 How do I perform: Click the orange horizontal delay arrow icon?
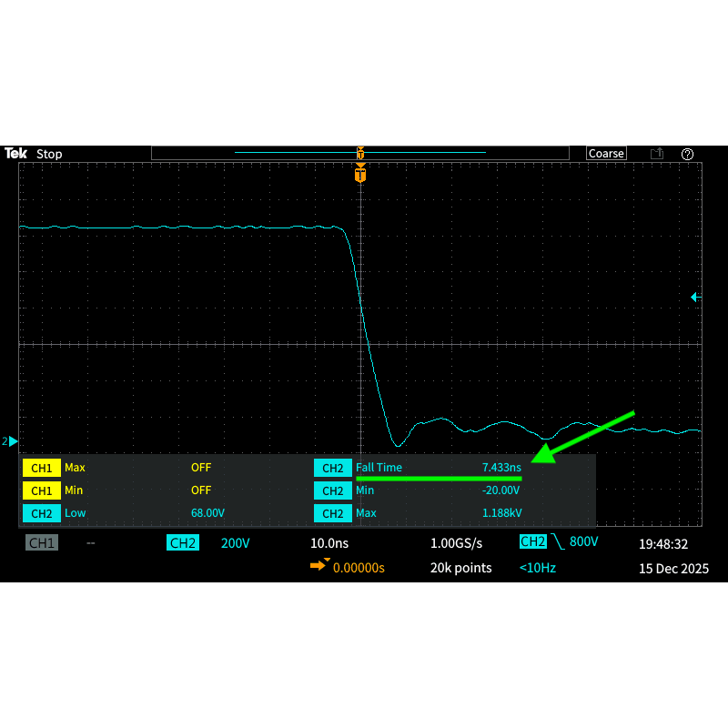pyautogui.click(x=318, y=567)
